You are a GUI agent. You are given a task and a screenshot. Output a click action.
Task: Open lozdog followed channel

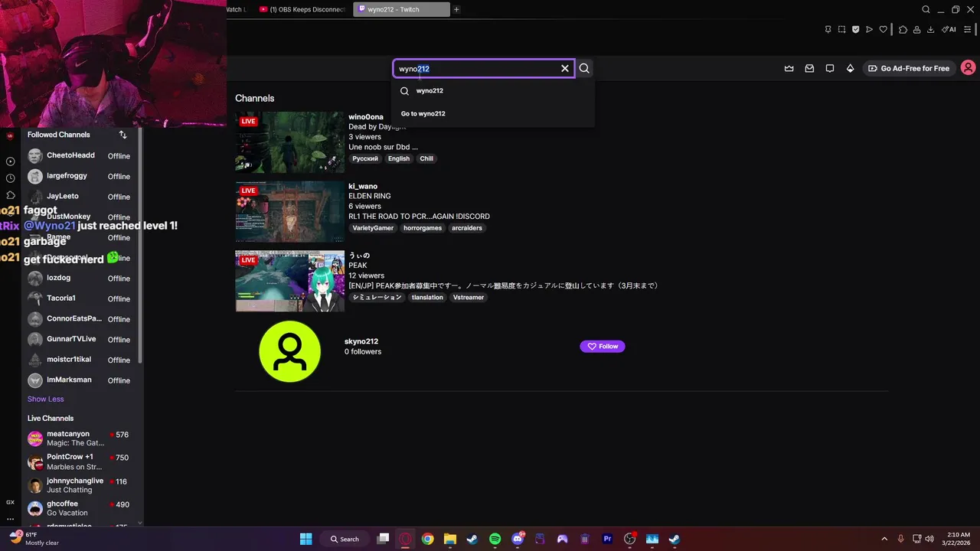click(79, 278)
